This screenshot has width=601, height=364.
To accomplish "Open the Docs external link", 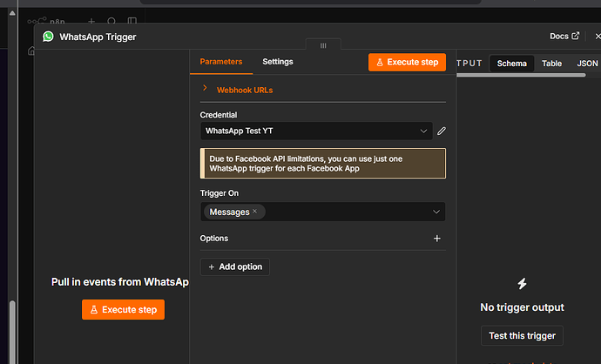I will tap(564, 36).
